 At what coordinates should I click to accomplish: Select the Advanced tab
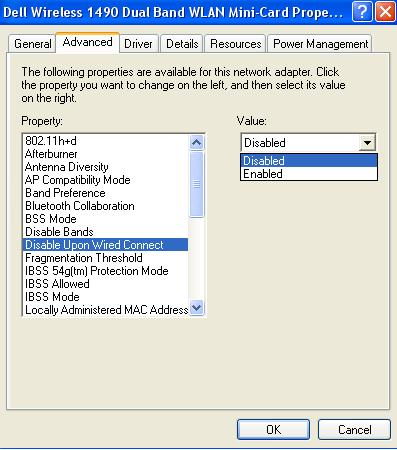(x=87, y=42)
